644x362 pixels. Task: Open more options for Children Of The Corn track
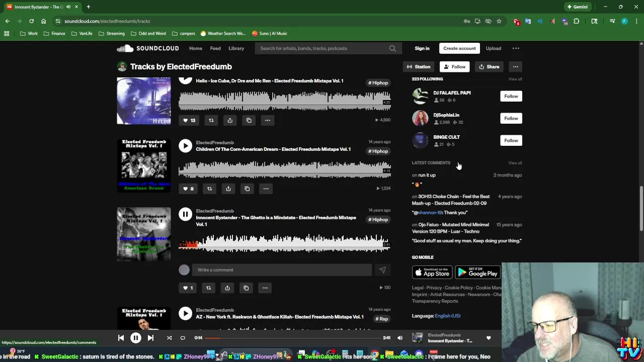(265, 189)
